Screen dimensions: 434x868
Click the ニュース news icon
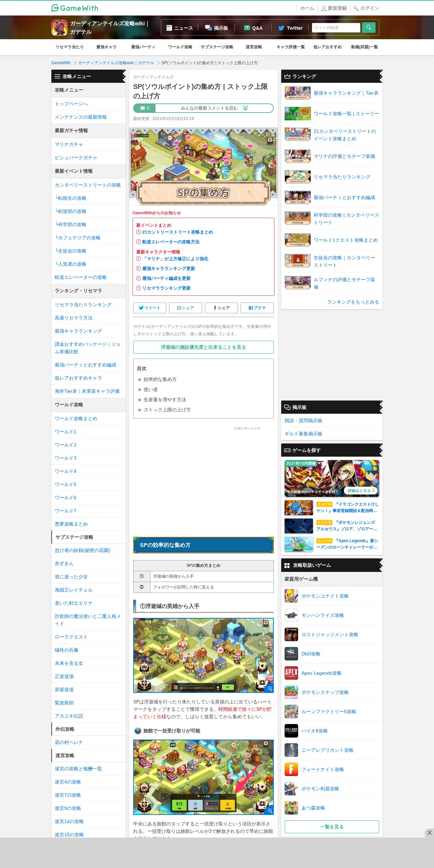coord(169,28)
